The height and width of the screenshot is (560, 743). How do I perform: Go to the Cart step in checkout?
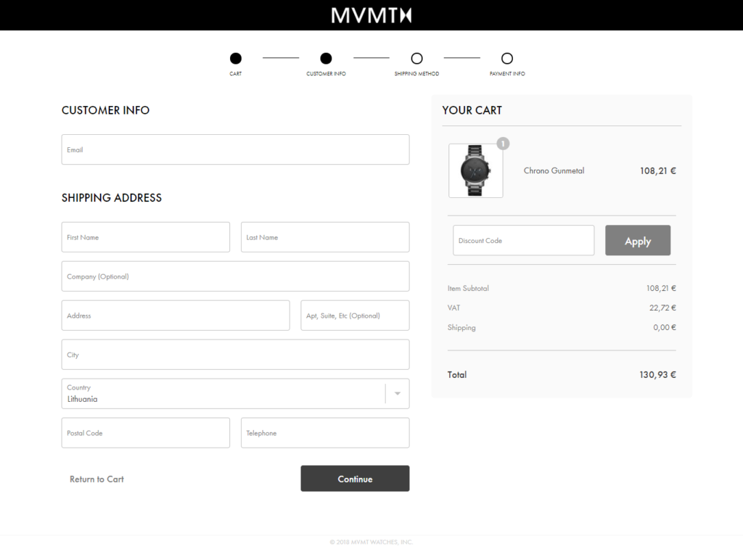coord(235,58)
